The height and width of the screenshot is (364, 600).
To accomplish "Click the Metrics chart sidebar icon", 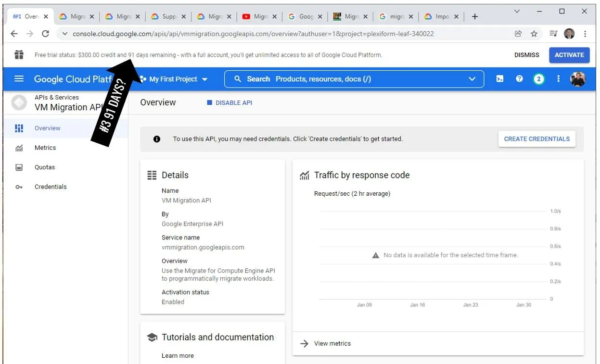I will pyautogui.click(x=19, y=148).
